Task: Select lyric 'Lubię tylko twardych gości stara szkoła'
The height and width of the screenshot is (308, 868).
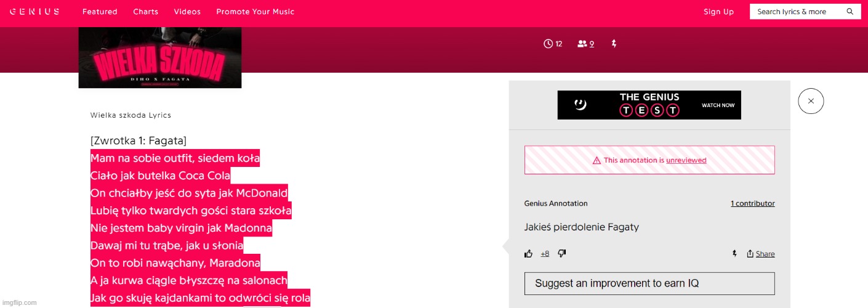Action: (x=191, y=211)
